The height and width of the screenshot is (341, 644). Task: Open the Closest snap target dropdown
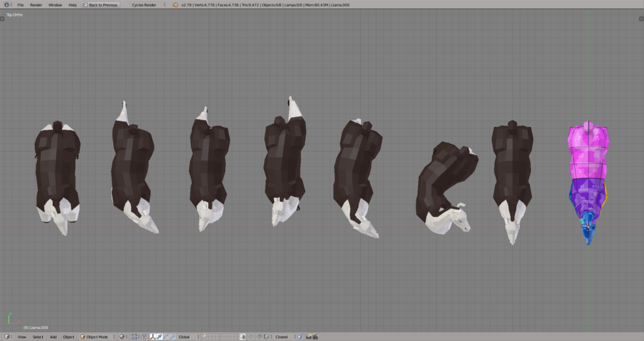tap(285, 337)
